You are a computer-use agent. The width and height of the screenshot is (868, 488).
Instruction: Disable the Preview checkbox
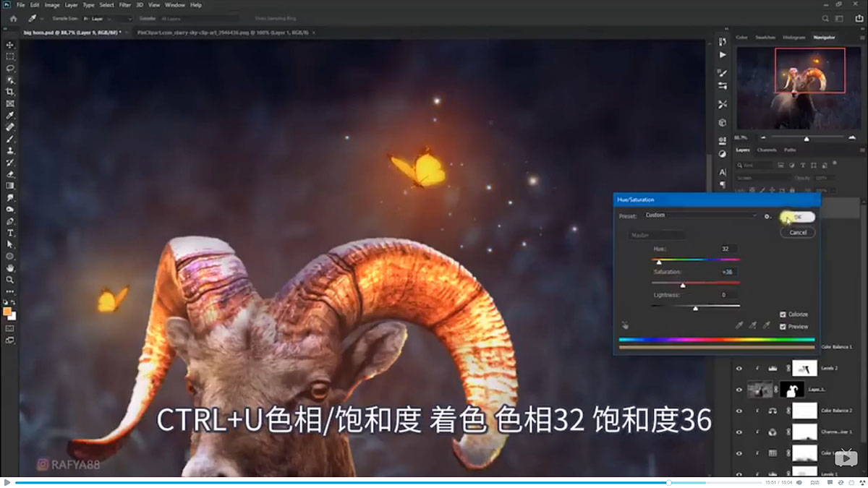[783, 327]
